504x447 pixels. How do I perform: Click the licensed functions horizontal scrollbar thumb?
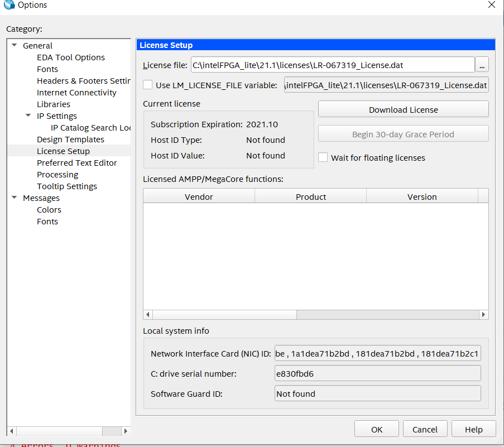tap(224, 314)
